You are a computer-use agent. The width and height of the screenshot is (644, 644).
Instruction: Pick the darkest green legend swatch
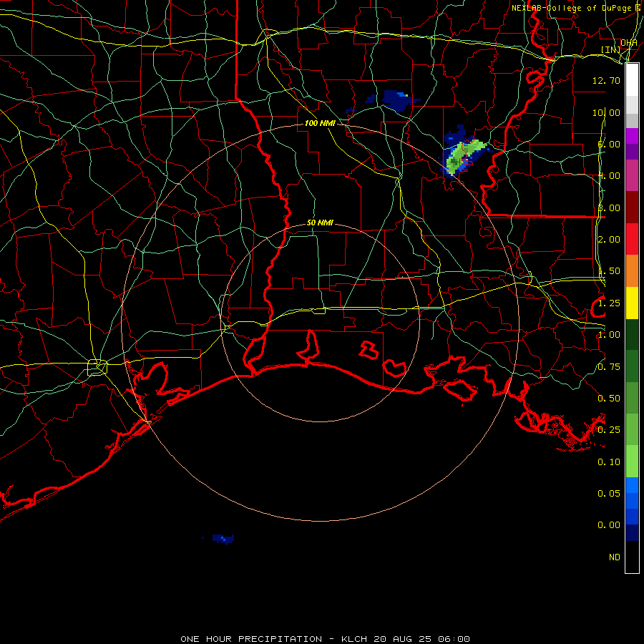(x=632, y=334)
